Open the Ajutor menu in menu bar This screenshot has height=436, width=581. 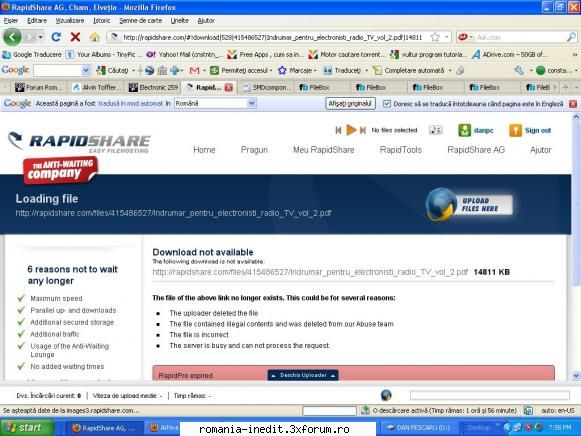point(206,21)
